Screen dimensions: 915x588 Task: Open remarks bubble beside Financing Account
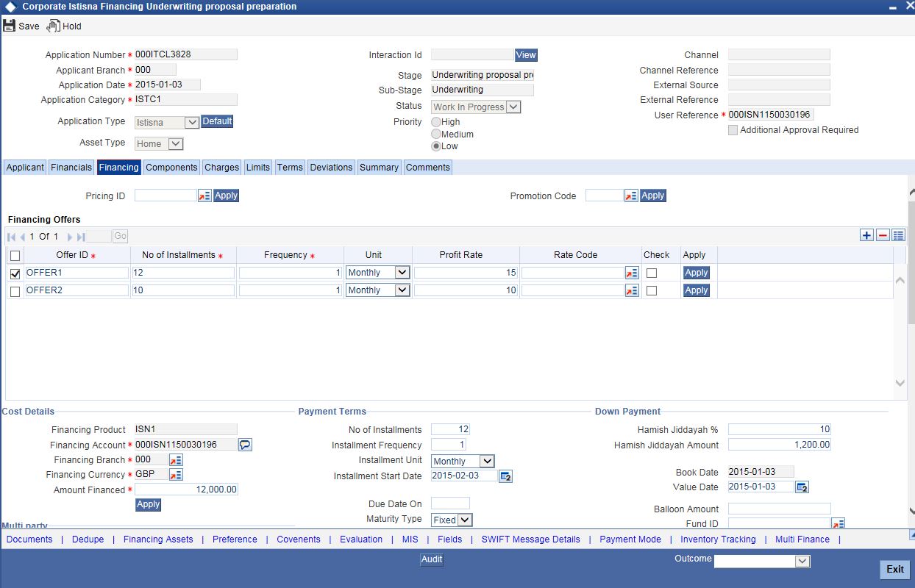(x=245, y=445)
